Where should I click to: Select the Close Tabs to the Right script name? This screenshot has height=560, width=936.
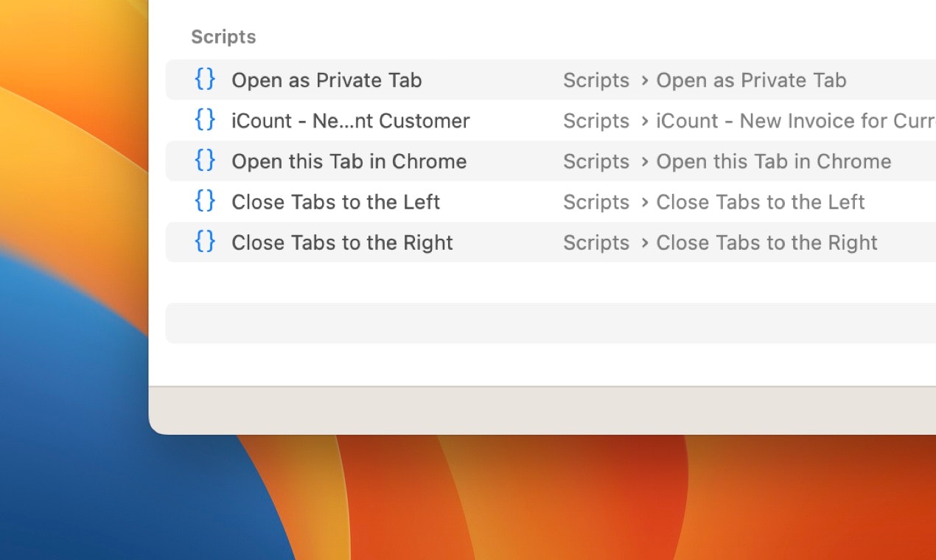pyautogui.click(x=342, y=242)
